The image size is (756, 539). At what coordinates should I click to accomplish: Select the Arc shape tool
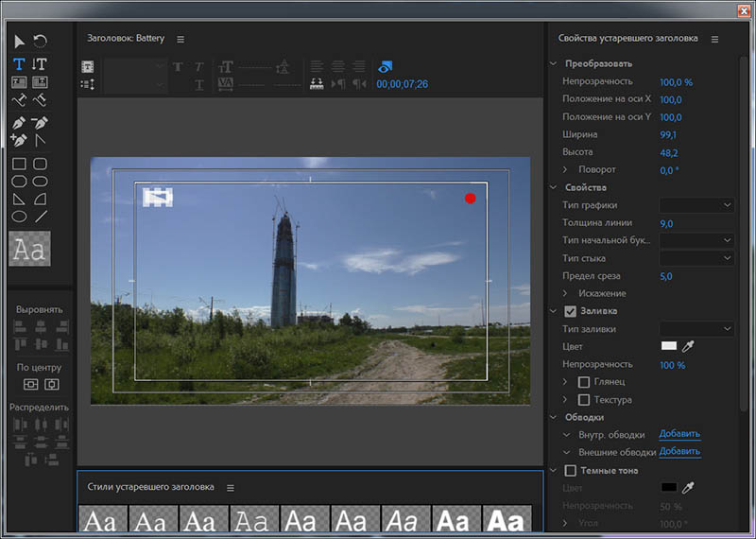[40, 199]
